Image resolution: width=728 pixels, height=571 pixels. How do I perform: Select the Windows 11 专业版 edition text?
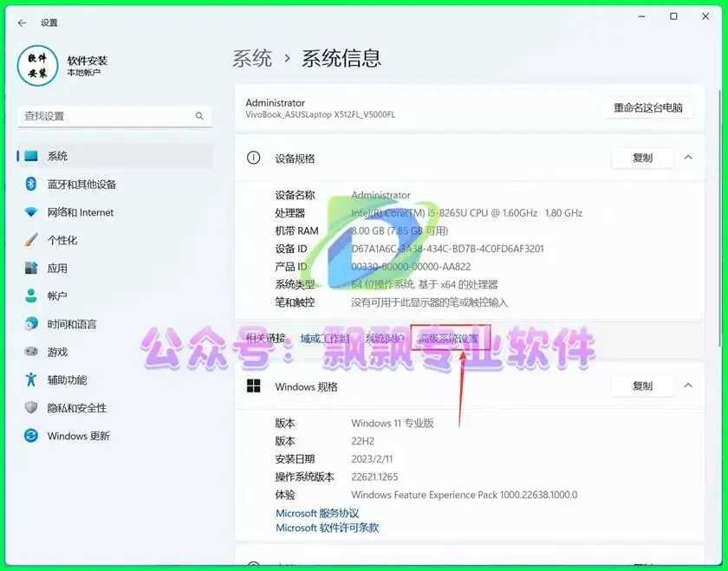[x=393, y=423]
